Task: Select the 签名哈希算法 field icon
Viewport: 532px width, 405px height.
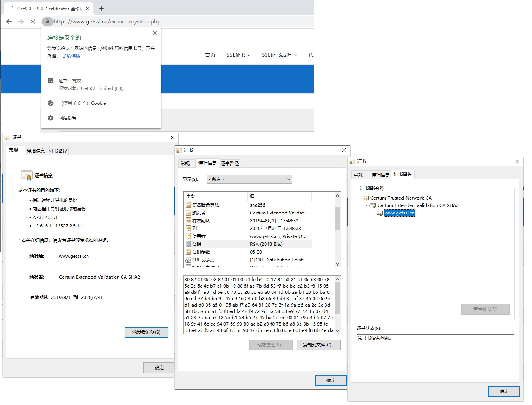Action: pyautogui.click(x=188, y=205)
